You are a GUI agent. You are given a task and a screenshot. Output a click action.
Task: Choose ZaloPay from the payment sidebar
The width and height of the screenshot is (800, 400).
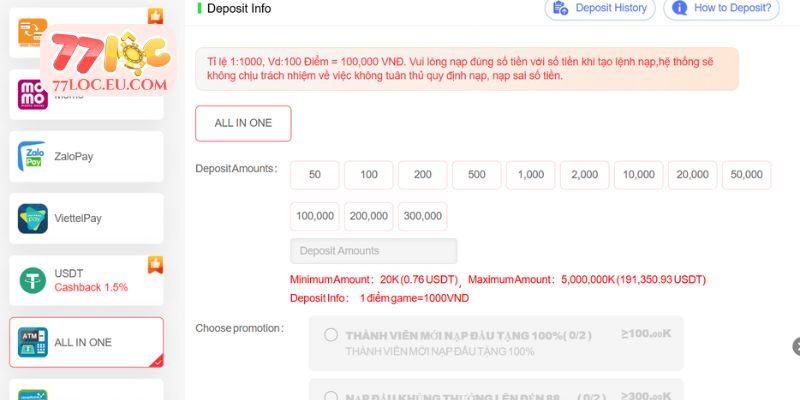coord(86,157)
